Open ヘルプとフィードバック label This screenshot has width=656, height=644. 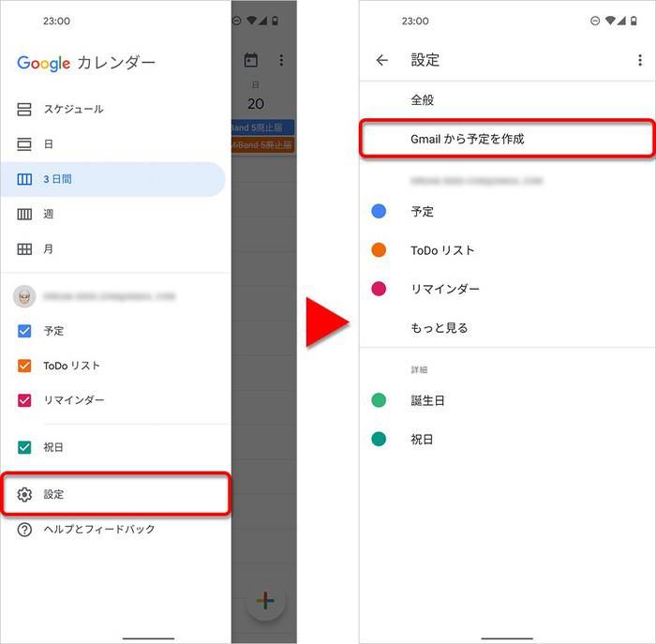(99, 530)
